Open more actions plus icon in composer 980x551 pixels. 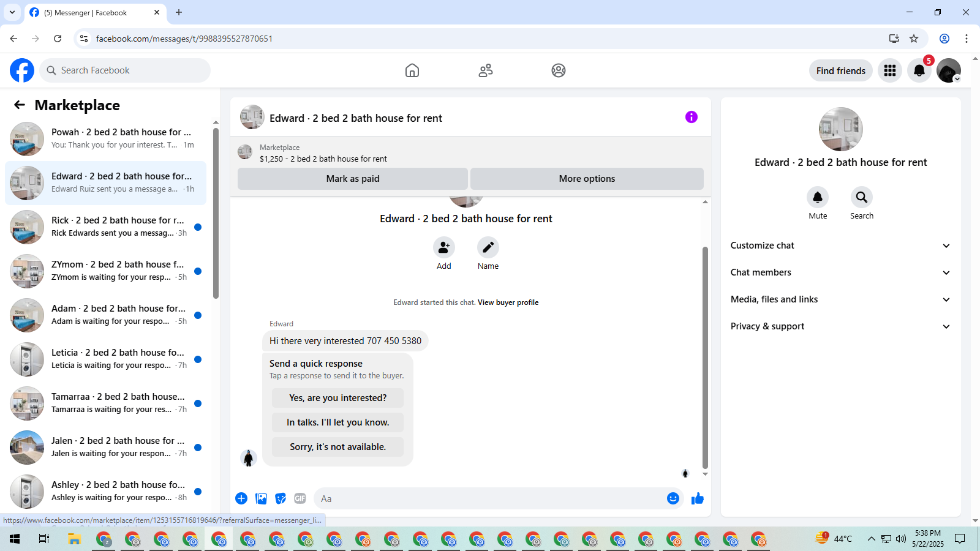tap(241, 498)
